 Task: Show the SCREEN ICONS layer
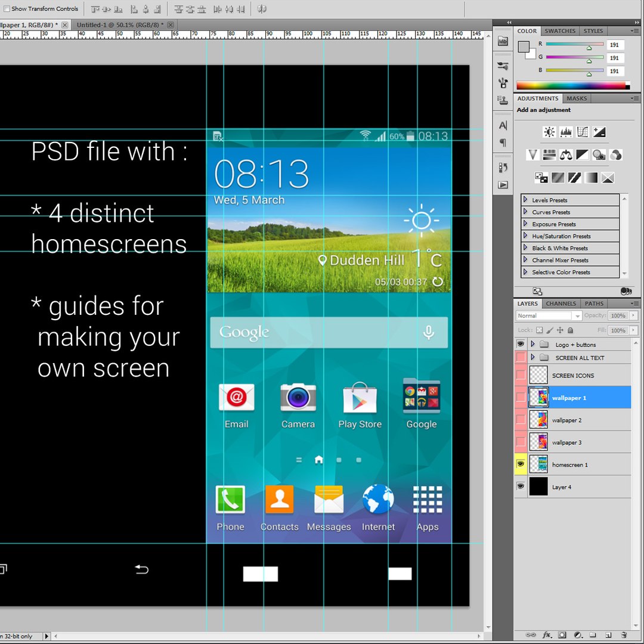tap(521, 375)
